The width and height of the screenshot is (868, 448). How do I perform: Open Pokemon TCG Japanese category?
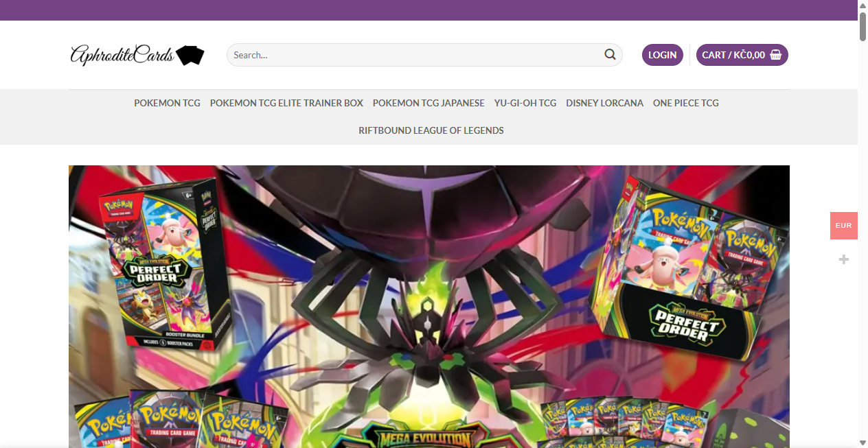[x=429, y=103]
